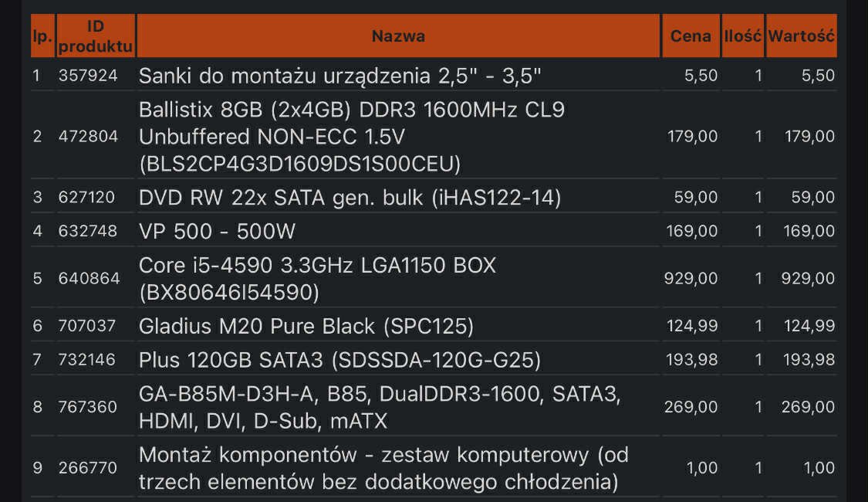Click product ID 266770
The width and height of the screenshot is (868, 502).
pyautogui.click(x=88, y=468)
